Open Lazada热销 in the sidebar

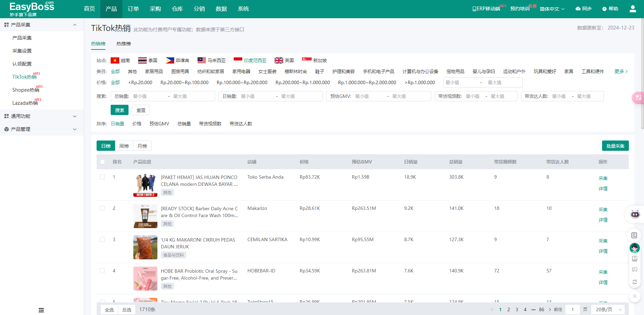point(25,103)
